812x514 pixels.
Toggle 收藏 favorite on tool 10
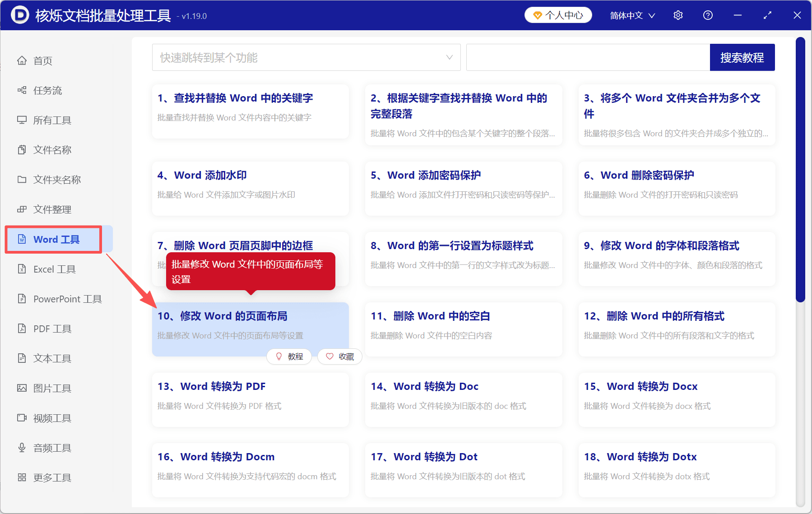[x=339, y=357]
